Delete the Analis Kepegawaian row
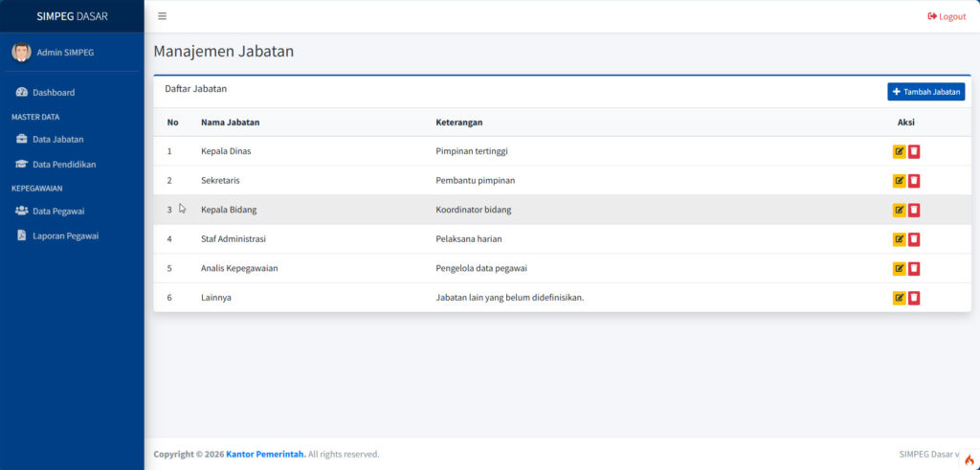The image size is (980, 470). (x=914, y=269)
